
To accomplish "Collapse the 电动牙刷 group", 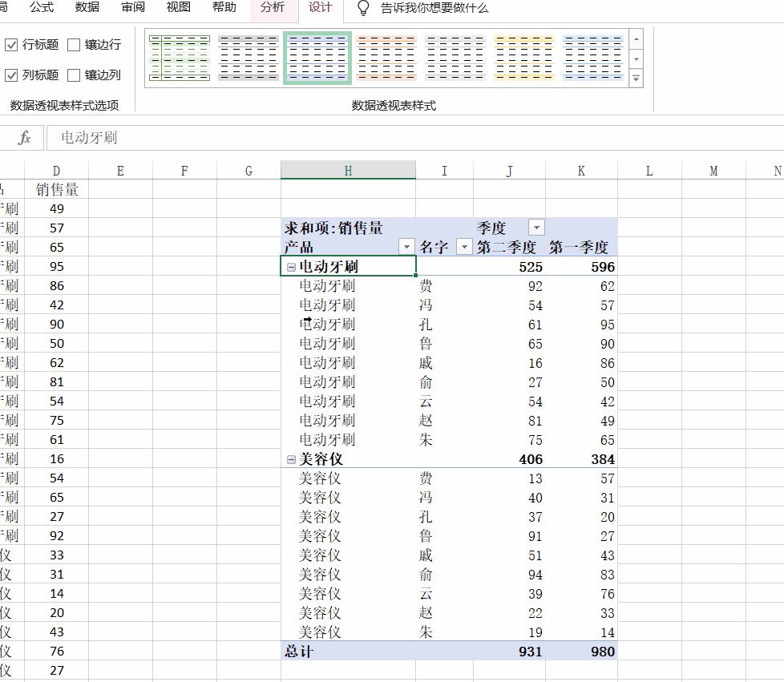I will pos(289,265).
